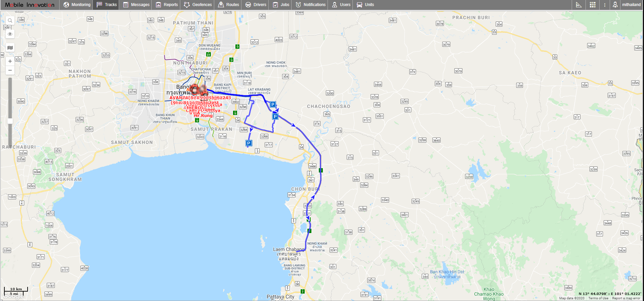
Task: Click the map search magnifier icon
Action: point(10,21)
